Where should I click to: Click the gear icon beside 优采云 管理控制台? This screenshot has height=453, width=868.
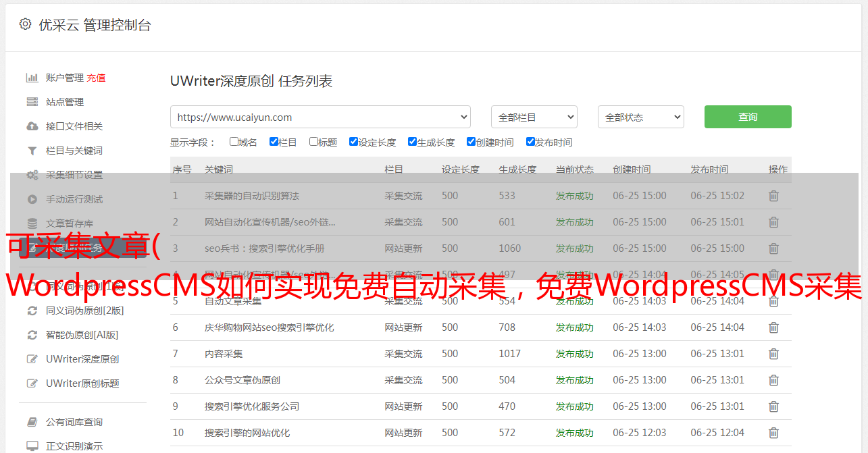(25, 24)
